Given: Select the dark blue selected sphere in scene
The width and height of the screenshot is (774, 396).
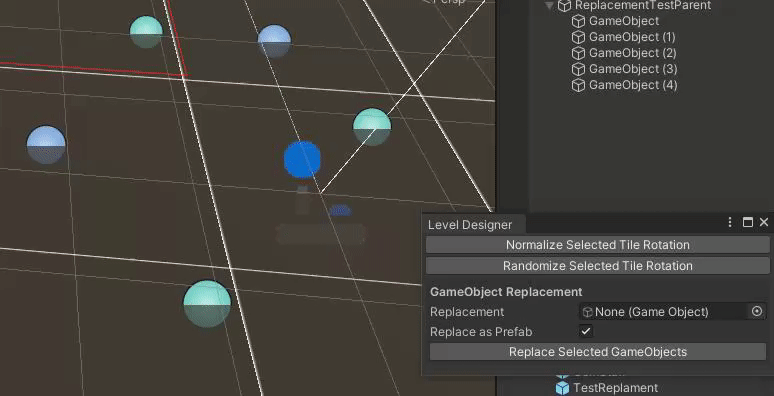Looking at the screenshot, I should [302, 159].
